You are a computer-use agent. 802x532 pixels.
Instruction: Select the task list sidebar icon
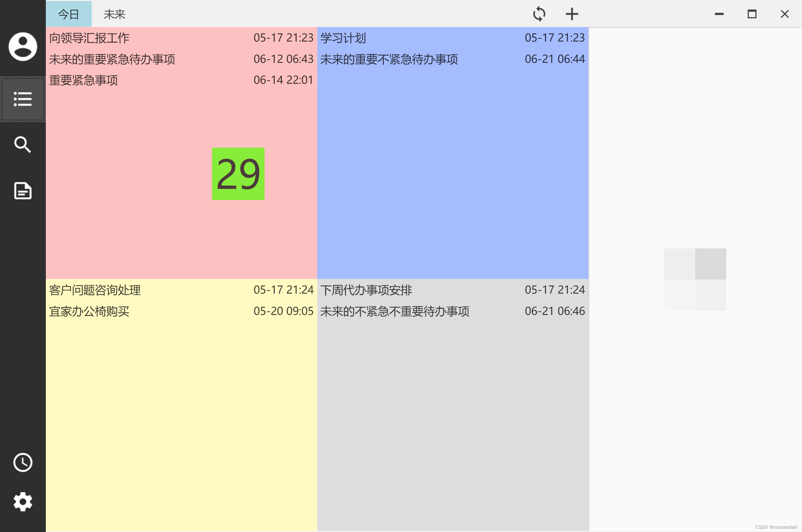(x=23, y=99)
